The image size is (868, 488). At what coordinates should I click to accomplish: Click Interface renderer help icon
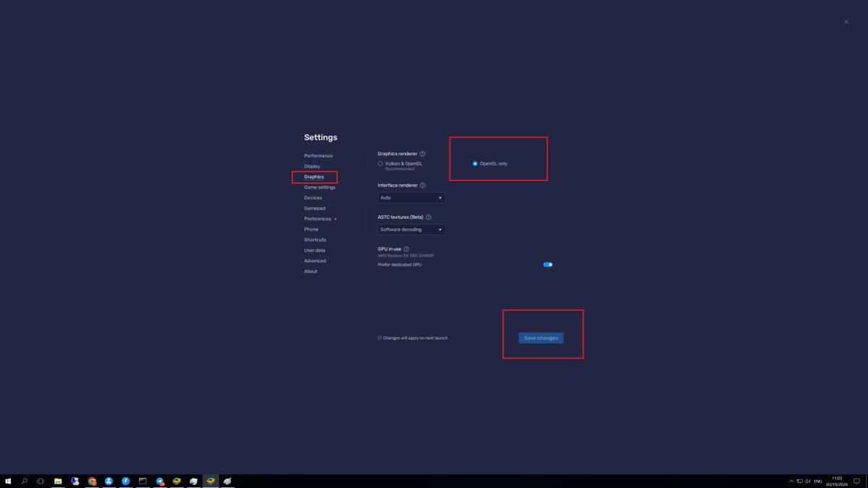point(422,185)
